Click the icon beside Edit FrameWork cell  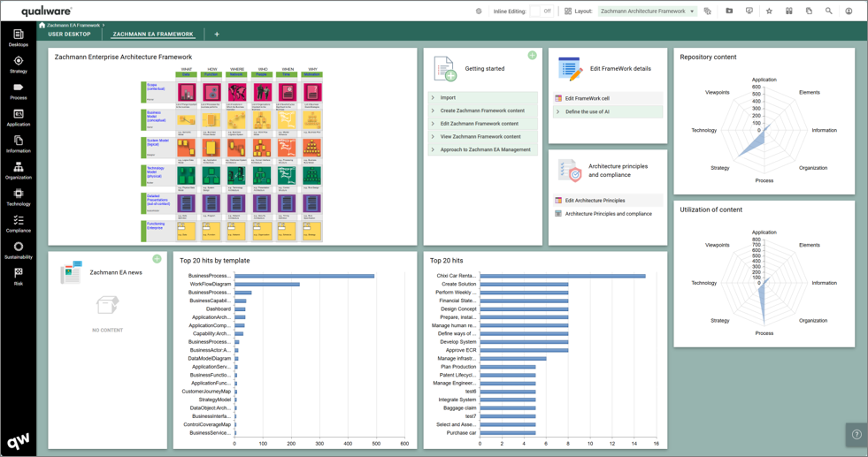tap(558, 98)
